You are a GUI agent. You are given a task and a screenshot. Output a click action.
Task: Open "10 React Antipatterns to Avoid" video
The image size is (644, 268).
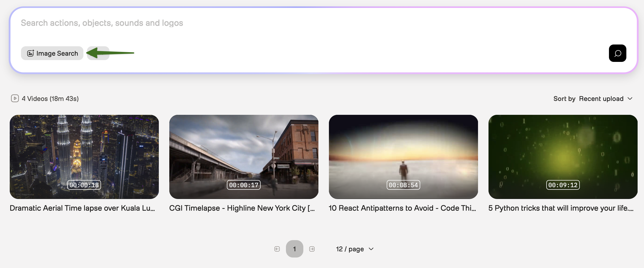[402, 208]
